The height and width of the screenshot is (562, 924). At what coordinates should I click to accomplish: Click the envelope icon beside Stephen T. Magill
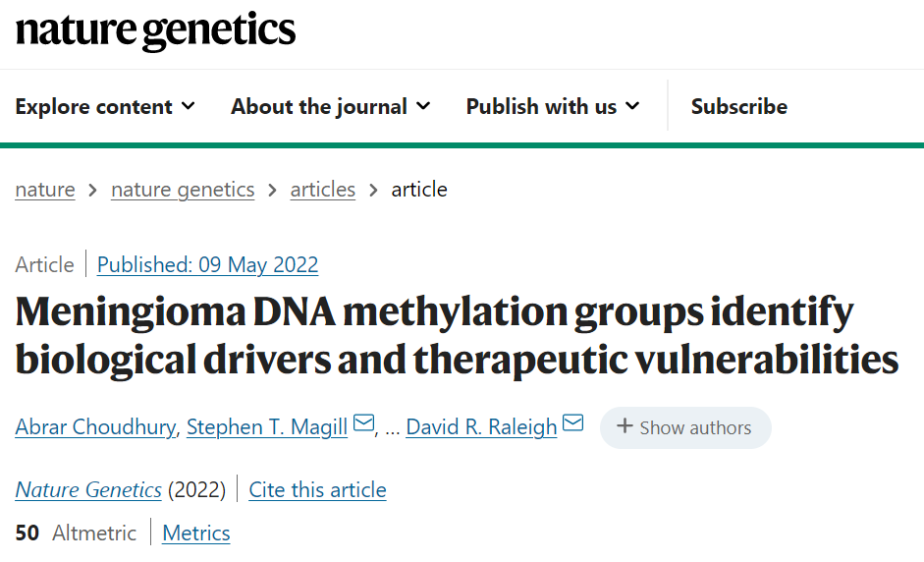click(x=363, y=422)
